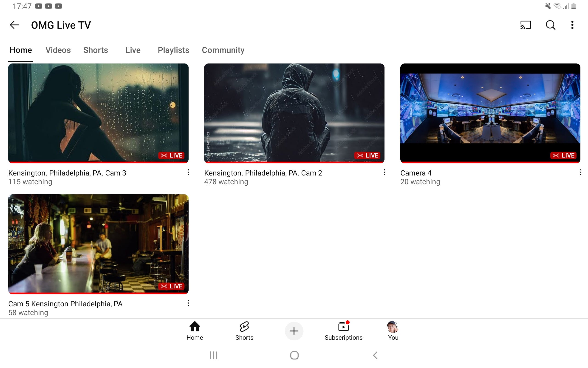The width and height of the screenshot is (588, 368).
Task: Open Shorts from the bottom navigation bar
Action: pos(244,331)
